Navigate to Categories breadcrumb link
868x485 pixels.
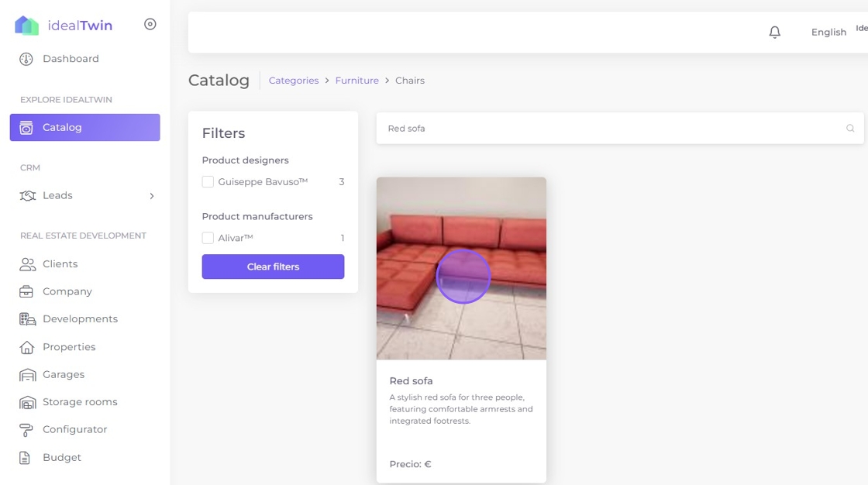pos(294,81)
